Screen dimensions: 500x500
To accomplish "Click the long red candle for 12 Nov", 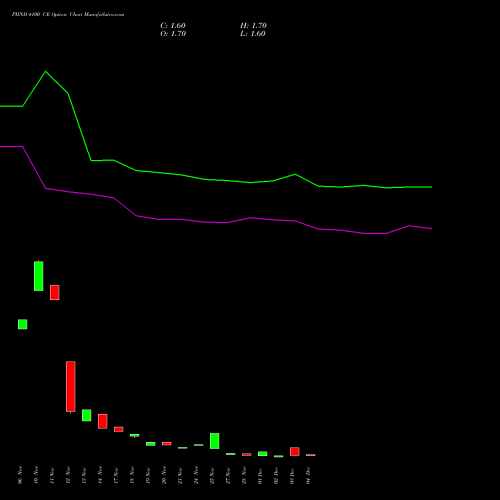I will click(71, 386).
